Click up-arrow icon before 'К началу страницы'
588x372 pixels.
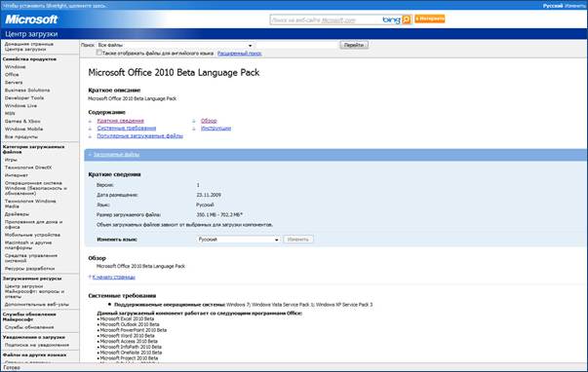pos(90,277)
